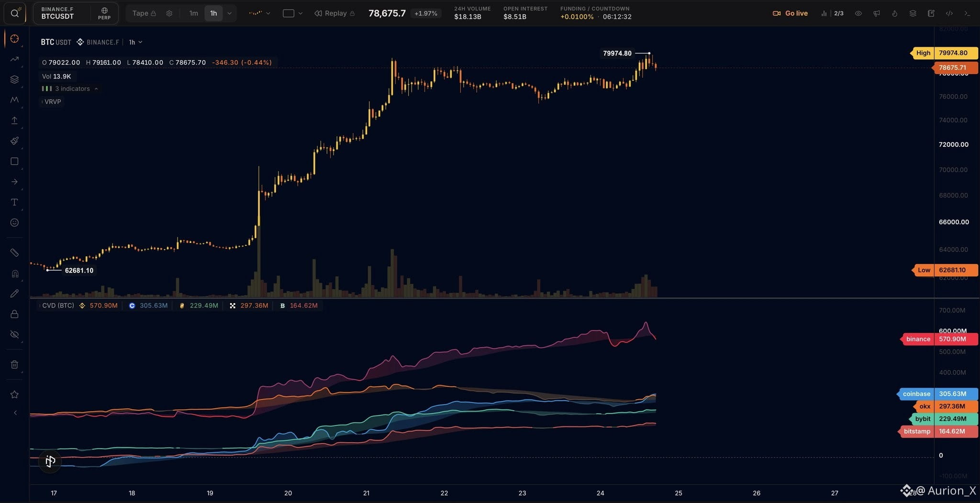Expand the chart legend 1h interval dropdown
This screenshot has height=503, width=980.
tap(135, 42)
